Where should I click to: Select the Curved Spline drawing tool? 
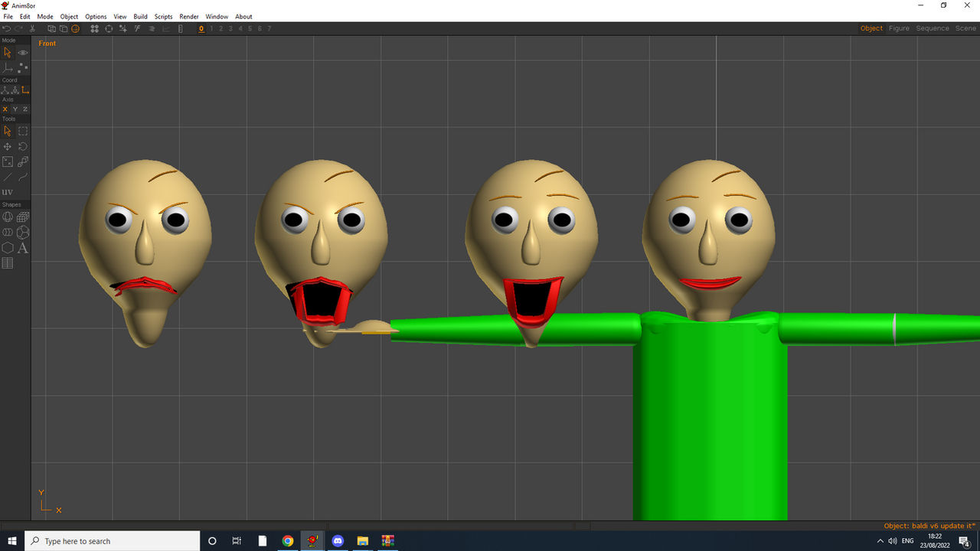coord(23,178)
